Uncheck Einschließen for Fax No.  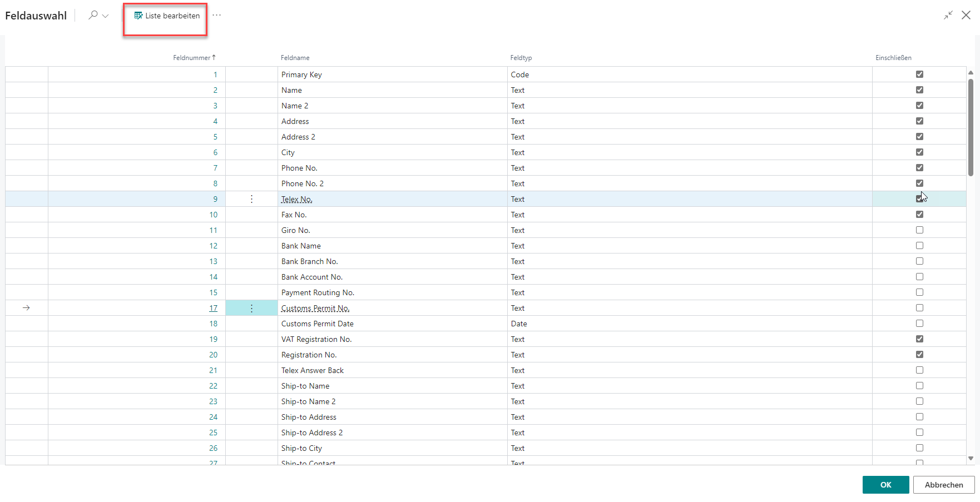[x=919, y=215]
